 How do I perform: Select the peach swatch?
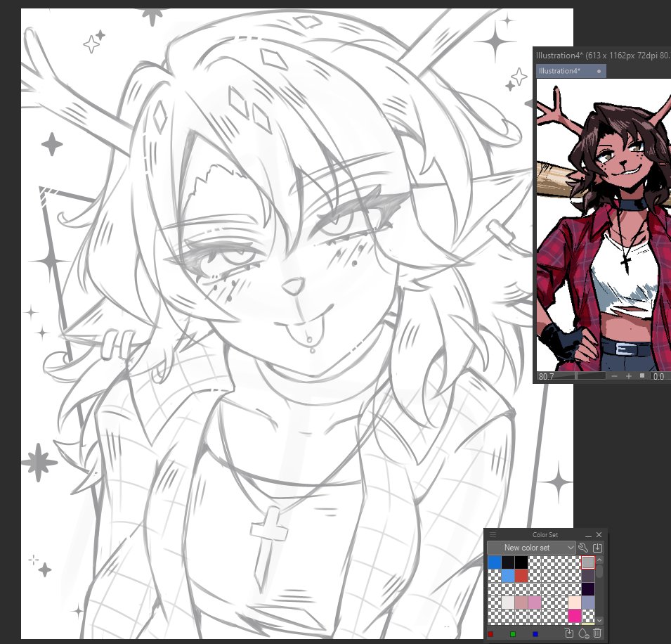pos(575,603)
